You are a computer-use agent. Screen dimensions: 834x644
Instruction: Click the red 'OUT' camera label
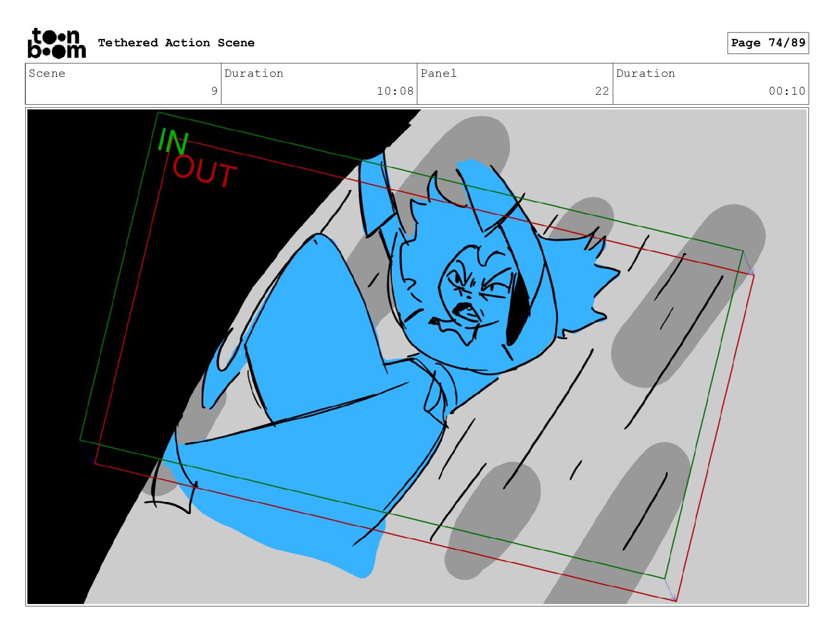205,172
